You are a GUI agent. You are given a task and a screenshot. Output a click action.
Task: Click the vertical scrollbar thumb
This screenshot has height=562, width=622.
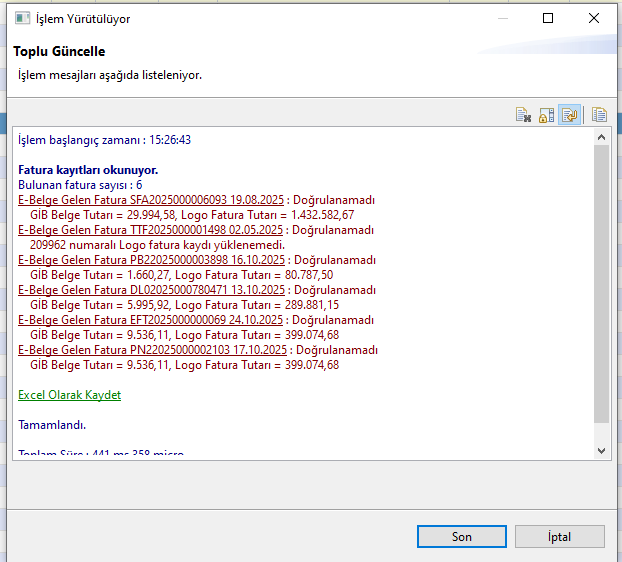(601, 285)
